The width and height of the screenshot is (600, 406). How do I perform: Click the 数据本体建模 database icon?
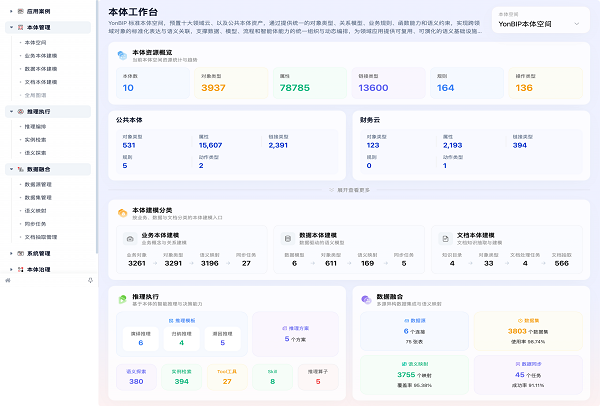288,239
